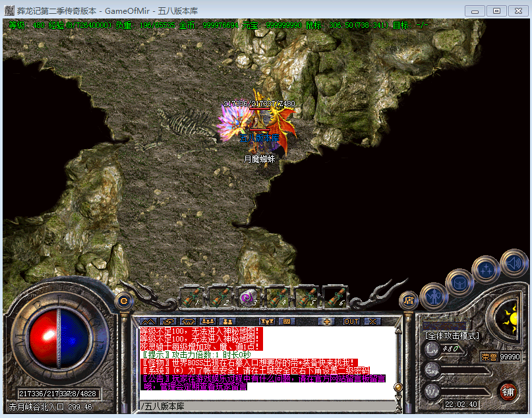
Task: Click the chat scrollbar up arrow
Action: click(399, 330)
